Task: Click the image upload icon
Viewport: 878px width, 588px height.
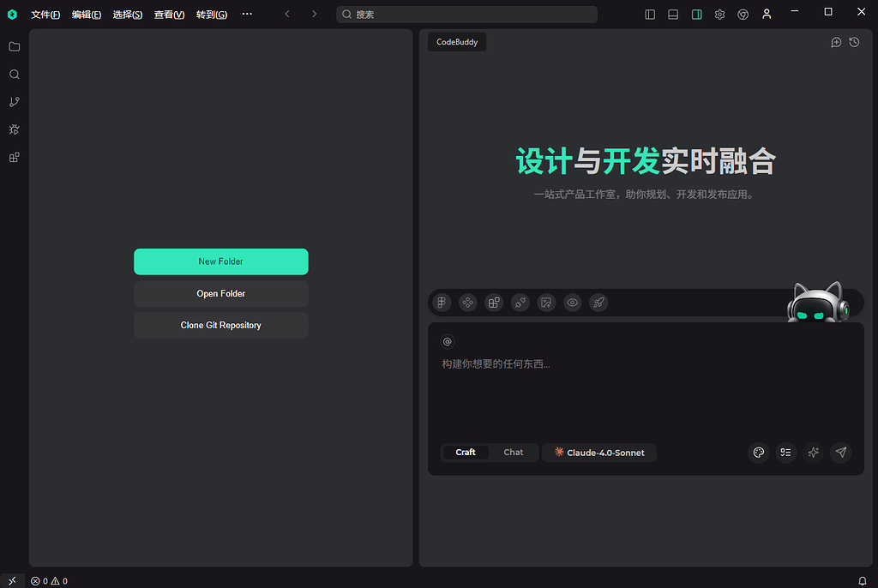Action: [x=546, y=303]
